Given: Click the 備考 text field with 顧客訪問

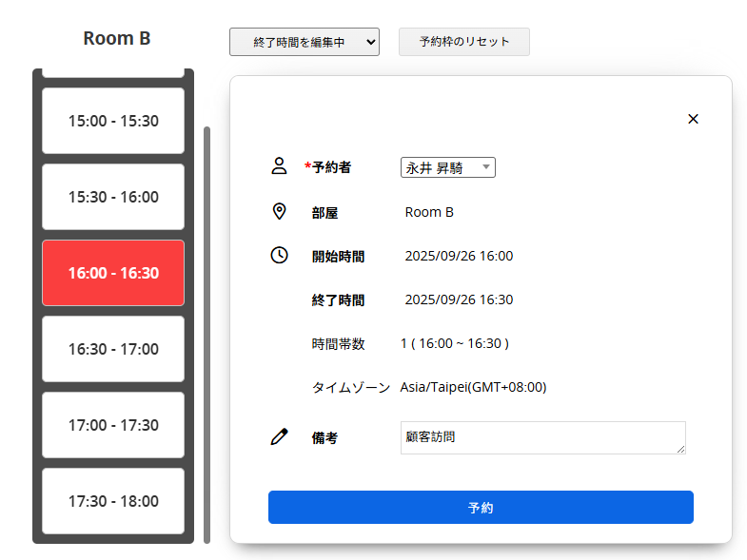Looking at the screenshot, I should [x=542, y=437].
